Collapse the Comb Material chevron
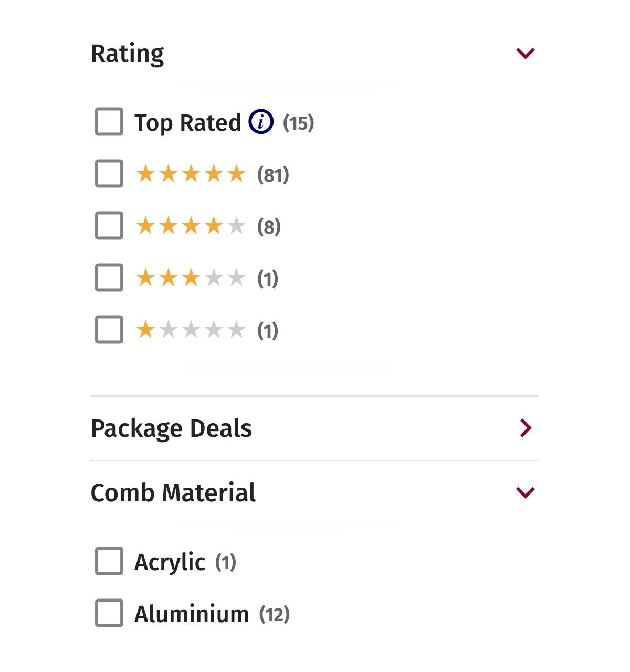 tap(526, 492)
